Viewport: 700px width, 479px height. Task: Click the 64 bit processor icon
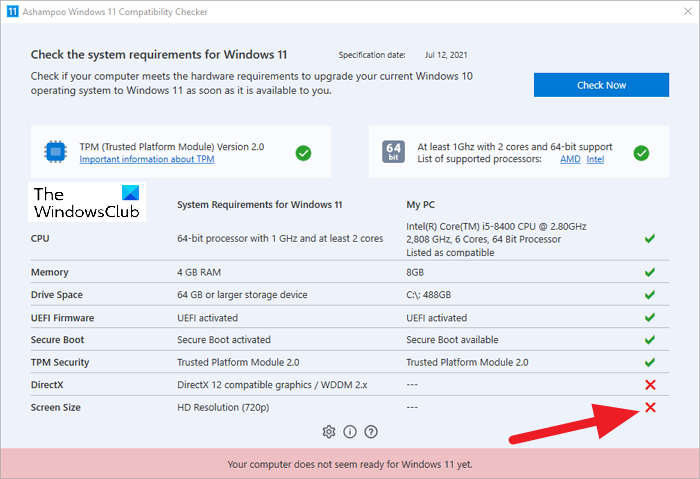click(393, 152)
